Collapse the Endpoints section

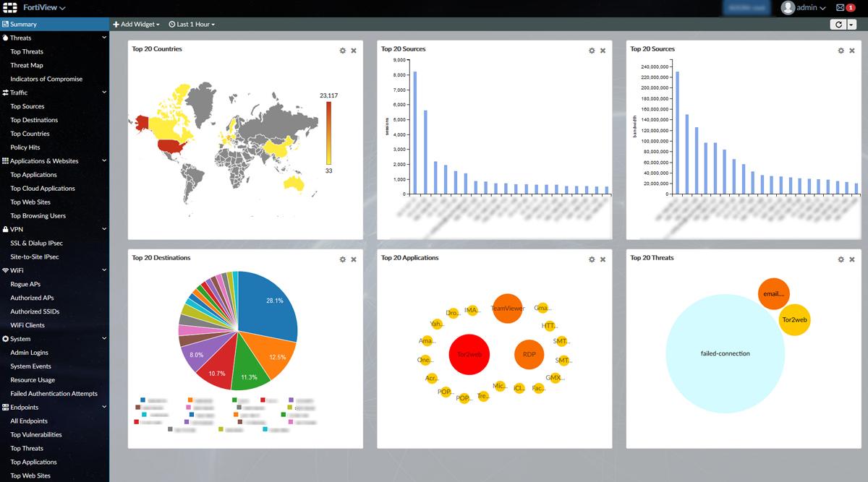(104, 407)
